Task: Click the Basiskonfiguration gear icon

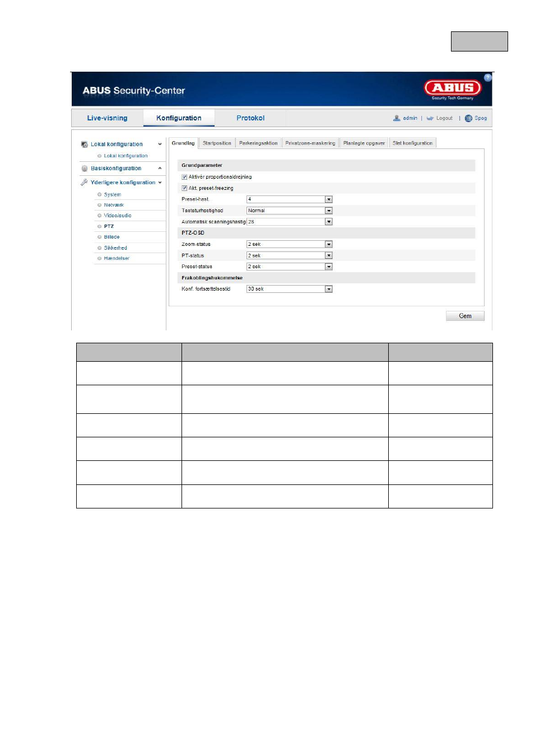Action: tap(85, 169)
